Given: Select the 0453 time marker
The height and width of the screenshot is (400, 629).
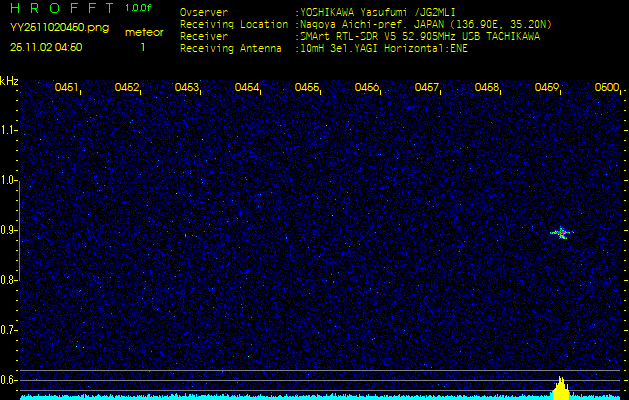Looking at the screenshot, I should [x=187, y=88].
